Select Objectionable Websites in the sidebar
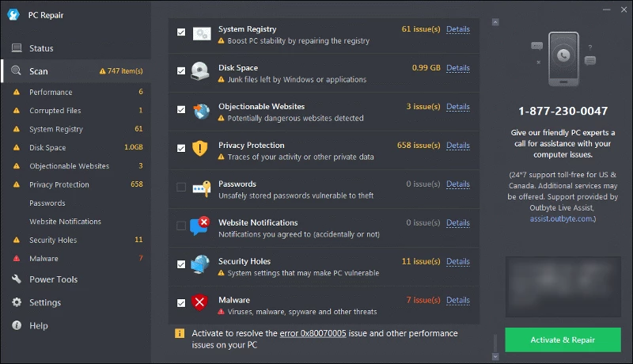 coord(76,166)
